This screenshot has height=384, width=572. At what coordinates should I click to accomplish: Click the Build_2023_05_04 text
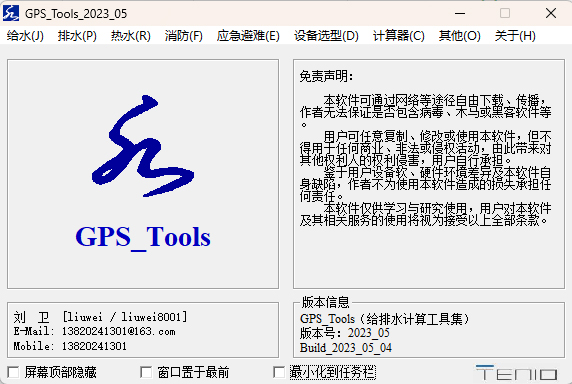(x=346, y=348)
